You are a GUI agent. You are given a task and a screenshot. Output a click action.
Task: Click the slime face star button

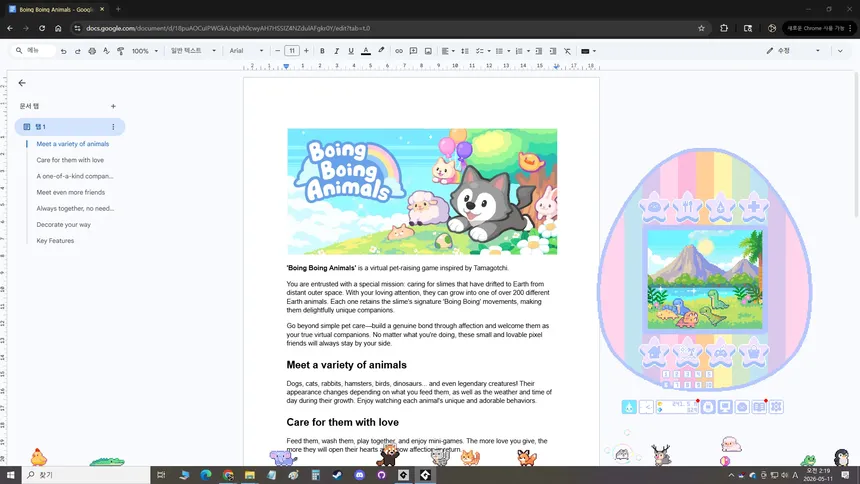[654, 207]
